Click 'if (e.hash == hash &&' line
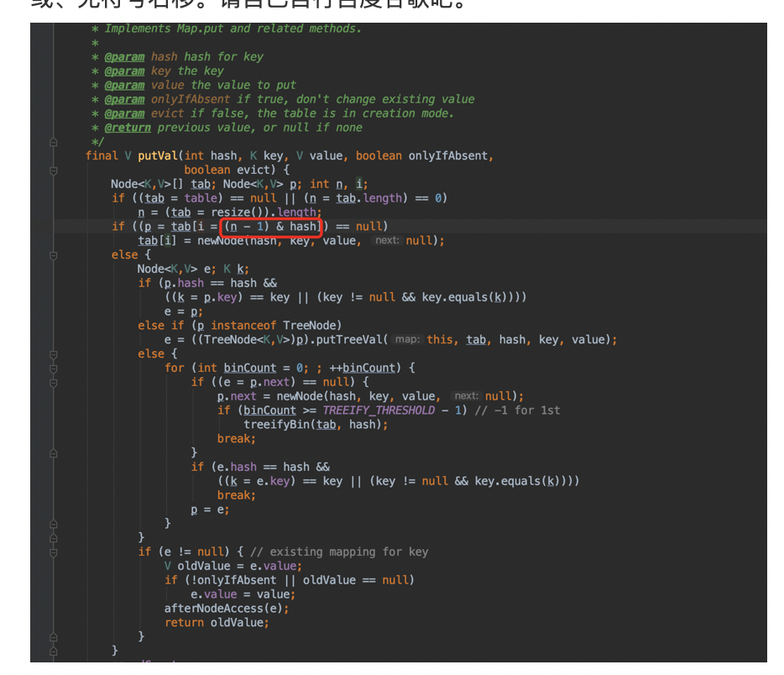 [x=260, y=467]
